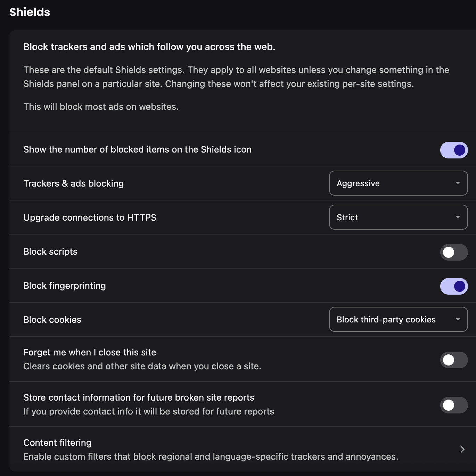Enable Forget me when I close this site
Image resolution: width=476 pixels, height=476 pixels.
click(x=454, y=360)
